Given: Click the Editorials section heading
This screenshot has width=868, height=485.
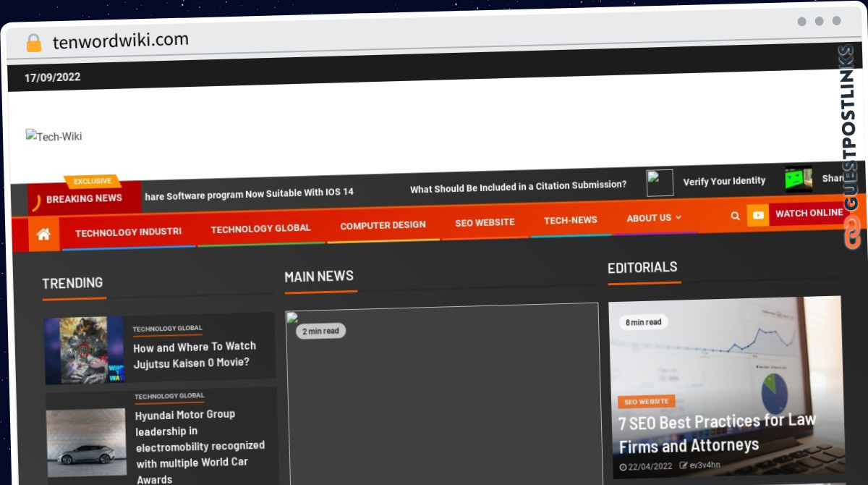Looking at the screenshot, I should 642,268.
